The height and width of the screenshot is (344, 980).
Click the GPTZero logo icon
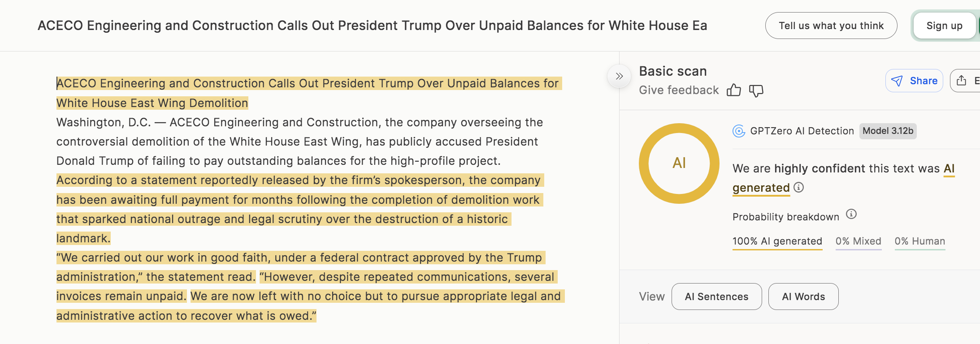point(738,131)
